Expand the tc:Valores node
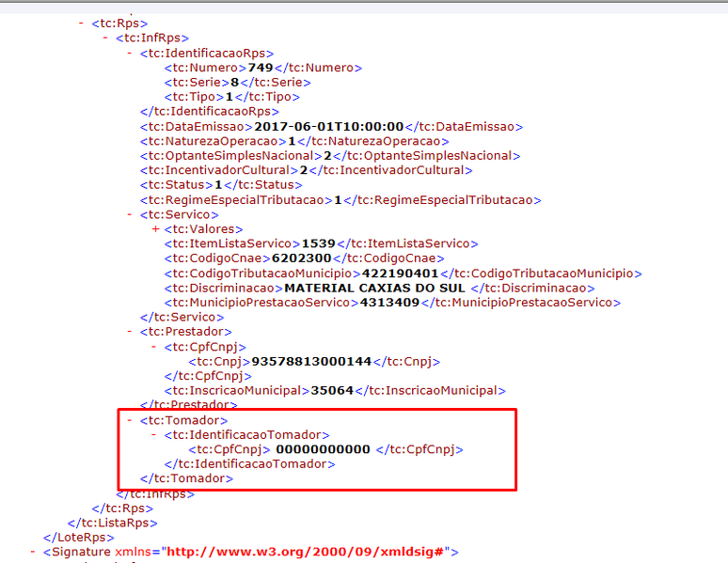This screenshot has width=728, height=563. tap(155, 228)
